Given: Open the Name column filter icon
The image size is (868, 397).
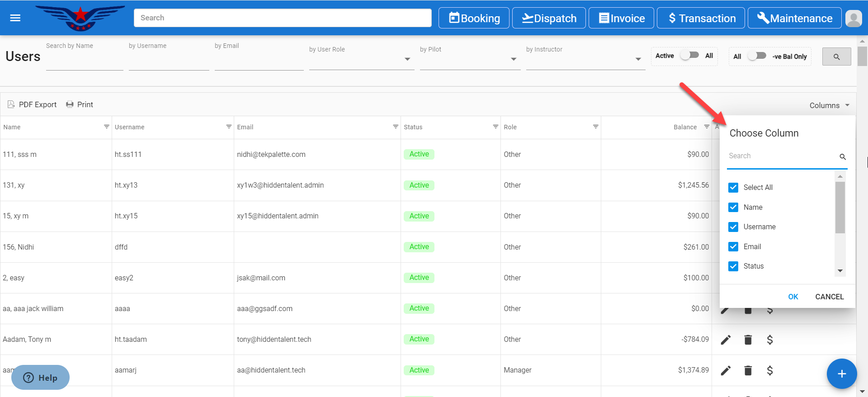Looking at the screenshot, I should (x=107, y=127).
